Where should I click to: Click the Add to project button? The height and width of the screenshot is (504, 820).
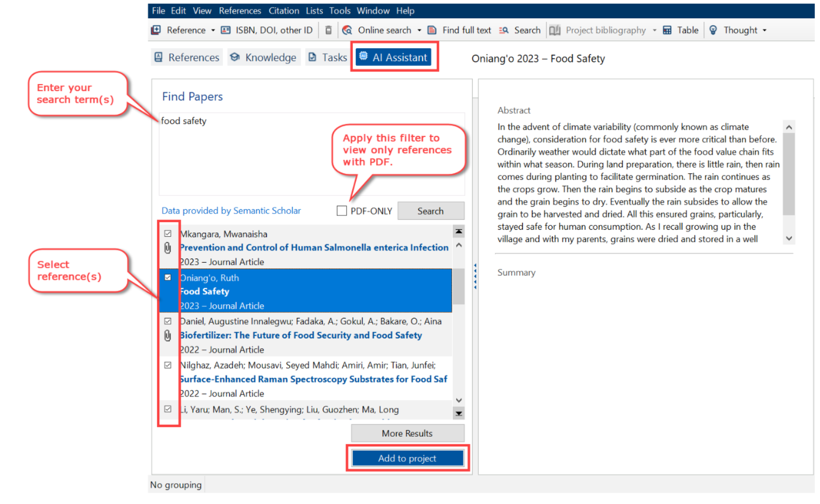click(x=407, y=458)
